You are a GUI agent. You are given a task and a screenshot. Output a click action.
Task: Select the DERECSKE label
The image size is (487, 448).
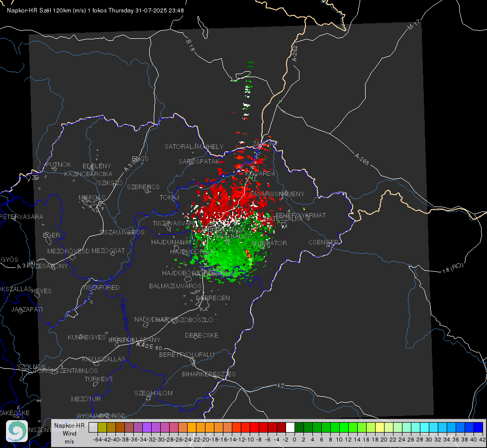[x=201, y=336]
